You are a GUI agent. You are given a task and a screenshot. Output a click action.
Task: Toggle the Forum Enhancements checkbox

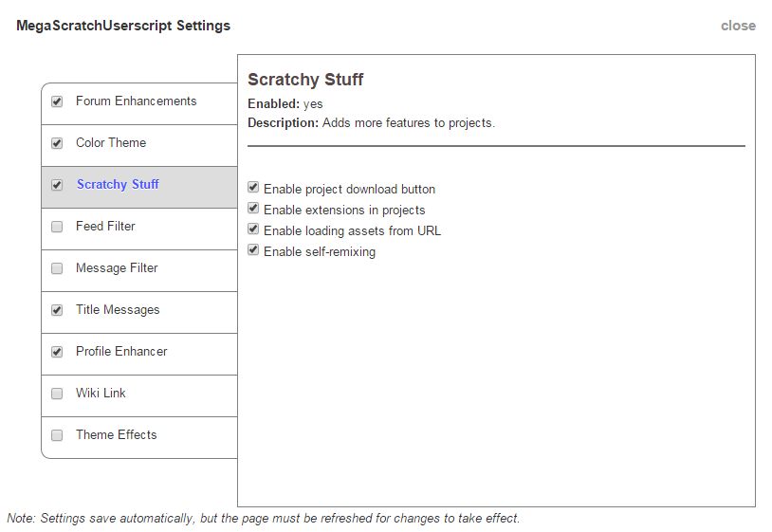tap(57, 101)
